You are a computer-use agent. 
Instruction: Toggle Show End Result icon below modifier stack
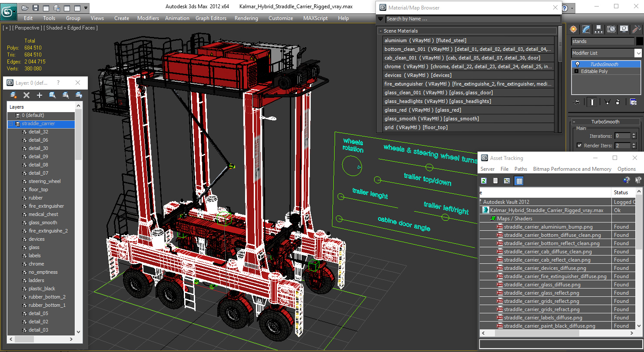coord(592,102)
